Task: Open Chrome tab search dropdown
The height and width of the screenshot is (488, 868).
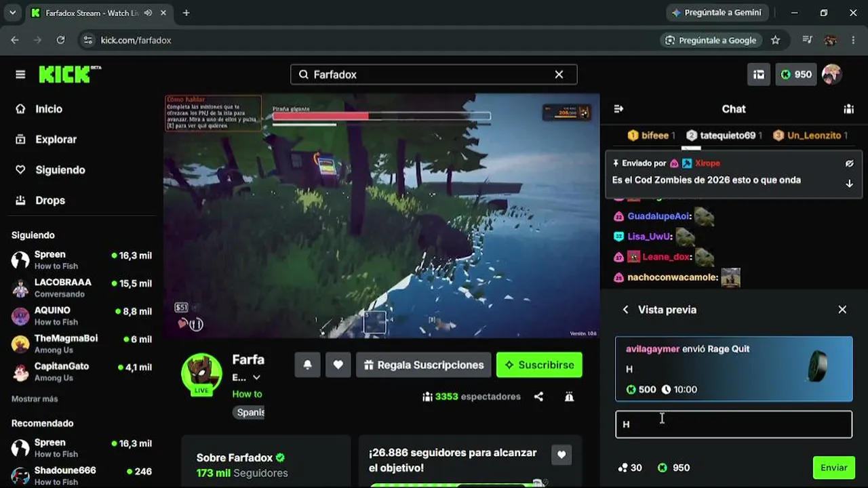Action: 12,13
